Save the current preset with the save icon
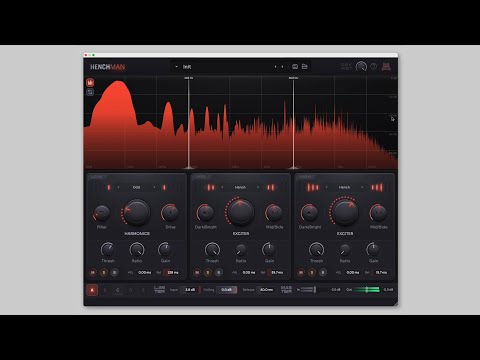 (295, 67)
